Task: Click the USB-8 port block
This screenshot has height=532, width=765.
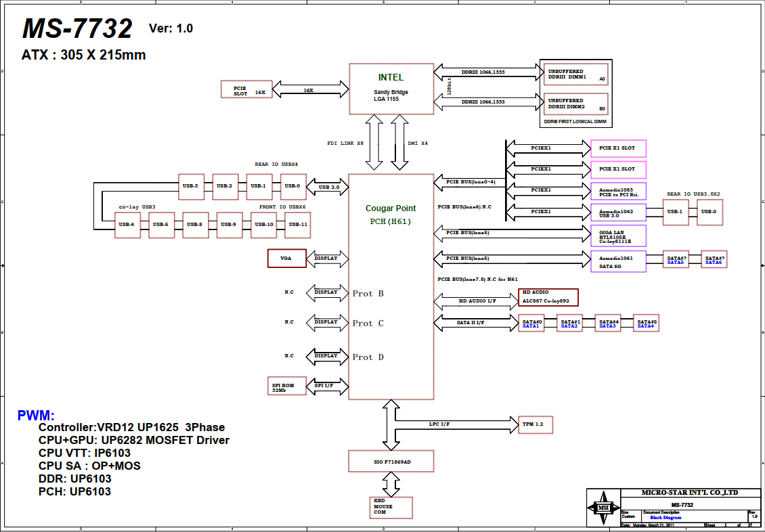Action: 195,225
